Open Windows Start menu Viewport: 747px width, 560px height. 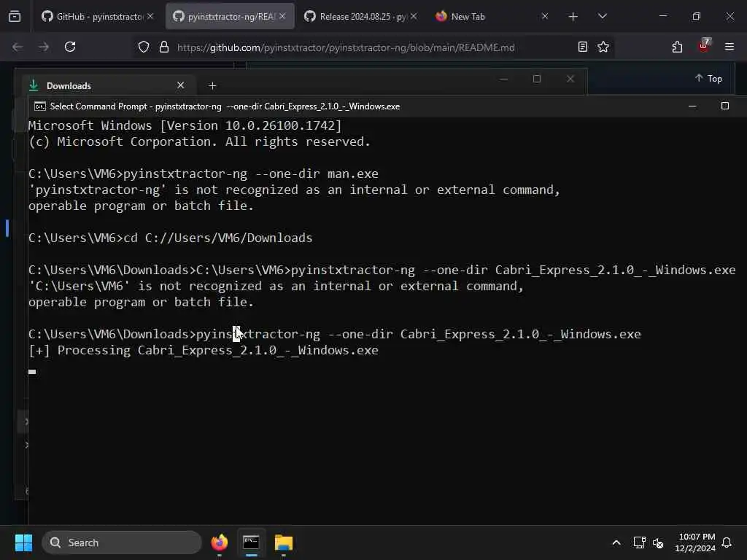click(x=24, y=542)
